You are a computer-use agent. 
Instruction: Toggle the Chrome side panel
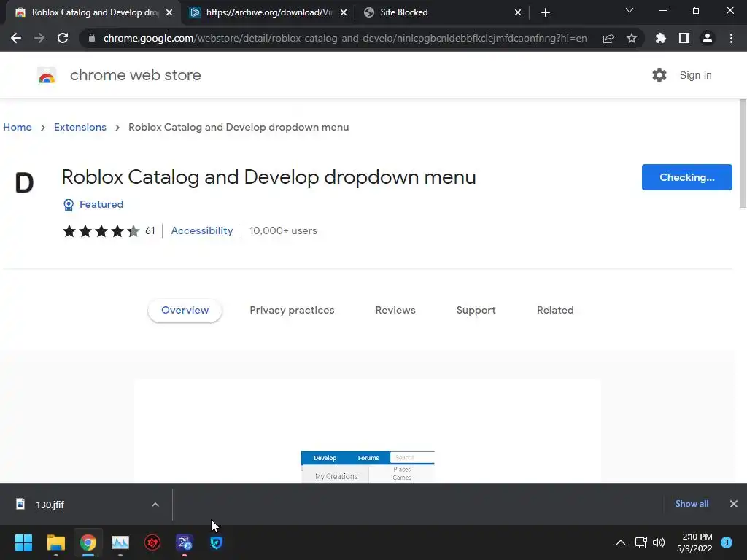point(684,38)
